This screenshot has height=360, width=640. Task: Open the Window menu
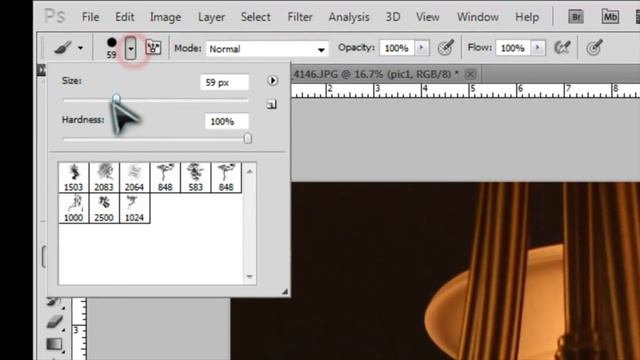(478, 17)
